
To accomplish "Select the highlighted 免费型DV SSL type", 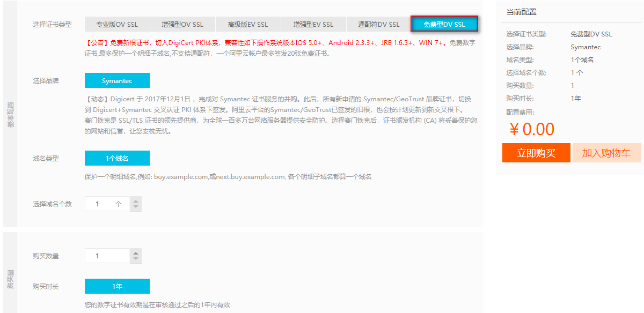I will (444, 24).
